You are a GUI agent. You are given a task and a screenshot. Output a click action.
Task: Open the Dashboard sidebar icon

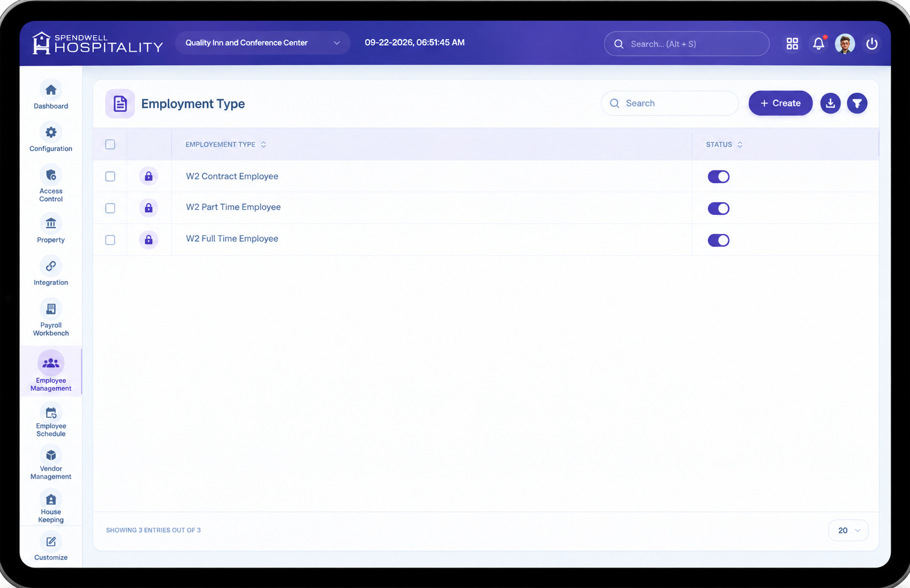51,90
